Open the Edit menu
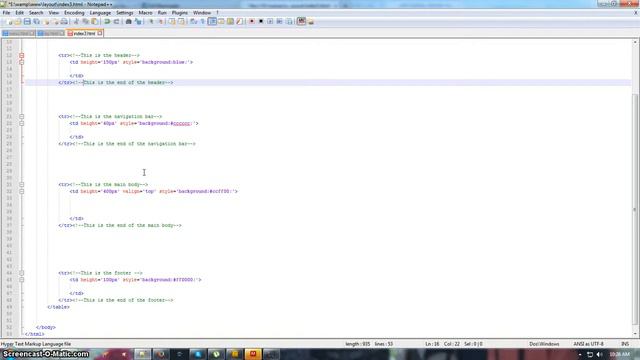Viewport: 640px width, 360px height. click(x=19, y=13)
